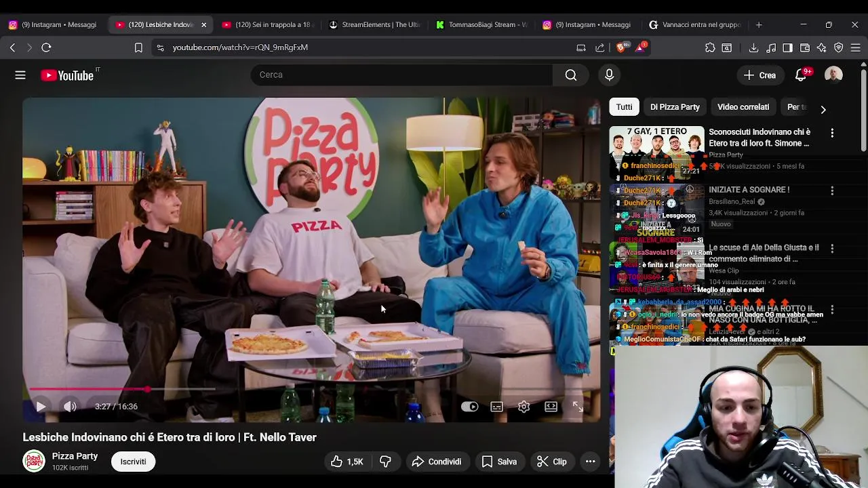Image resolution: width=868 pixels, height=488 pixels.
Task: Open Brave Shields lion icon
Action: pyautogui.click(x=622, y=47)
